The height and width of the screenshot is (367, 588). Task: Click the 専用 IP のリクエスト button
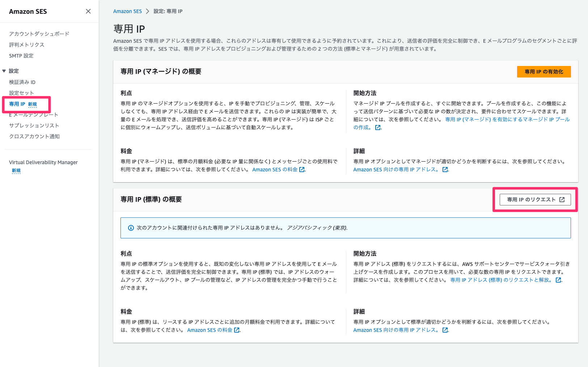pyautogui.click(x=535, y=200)
